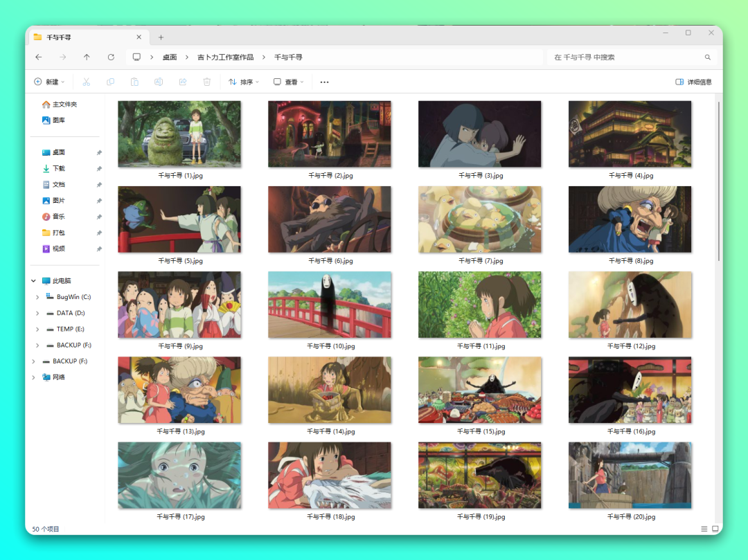Select thumbnail 千与千寻 (1).jpg
Viewport: 748px width, 560px height.
click(x=179, y=134)
